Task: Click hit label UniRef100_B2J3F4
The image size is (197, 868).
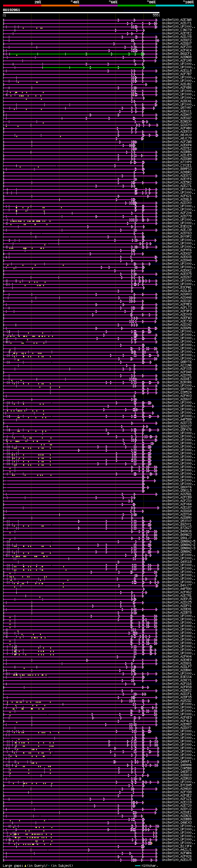Action: pos(177,846)
